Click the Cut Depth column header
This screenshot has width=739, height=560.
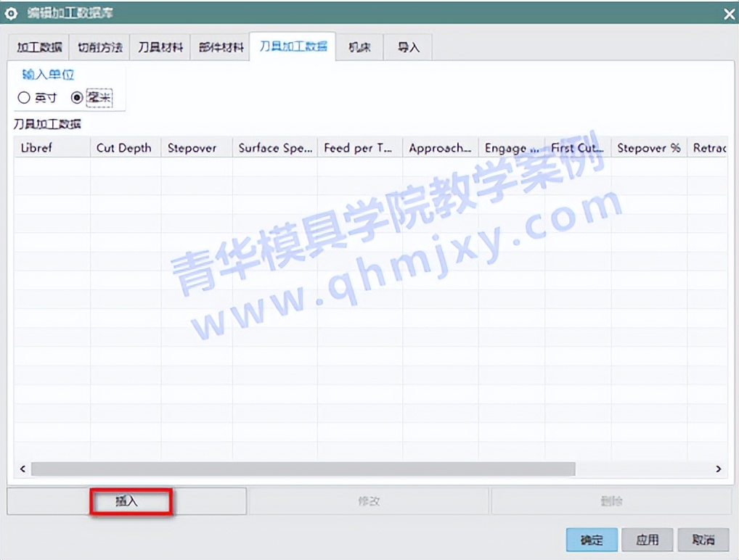[126, 148]
